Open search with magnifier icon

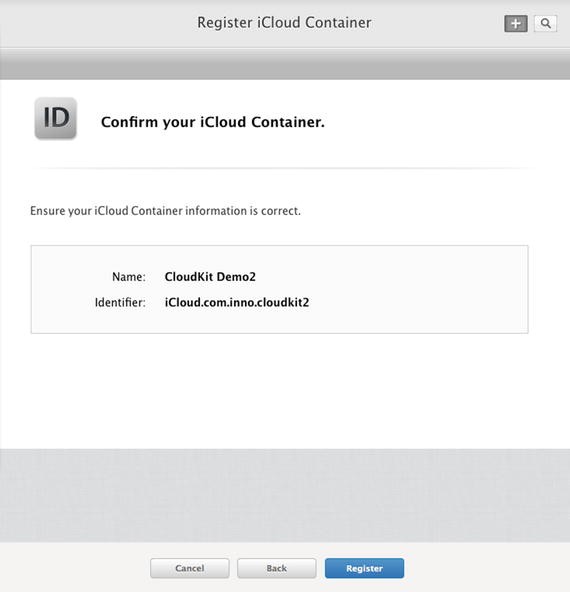545,24
